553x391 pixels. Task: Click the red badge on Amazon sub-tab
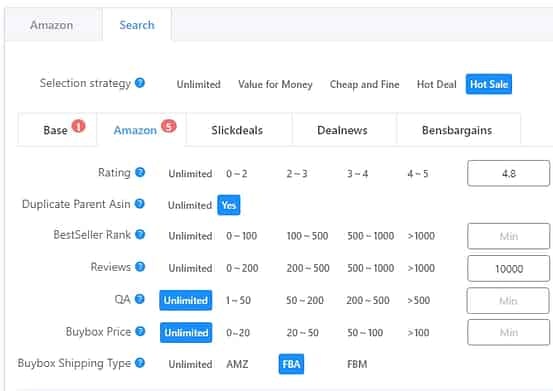[169, 126]
